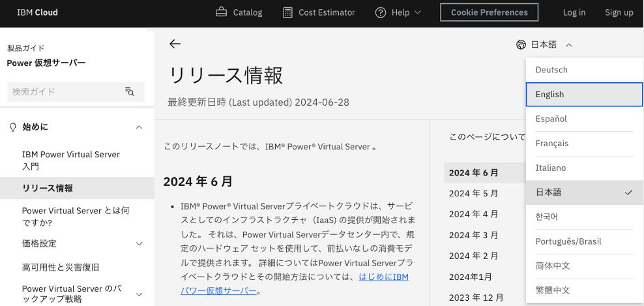Screen dimensions: 644x306
Task: Jump to 2024 年 4 月 in page outline
Action: pos(474,214)
